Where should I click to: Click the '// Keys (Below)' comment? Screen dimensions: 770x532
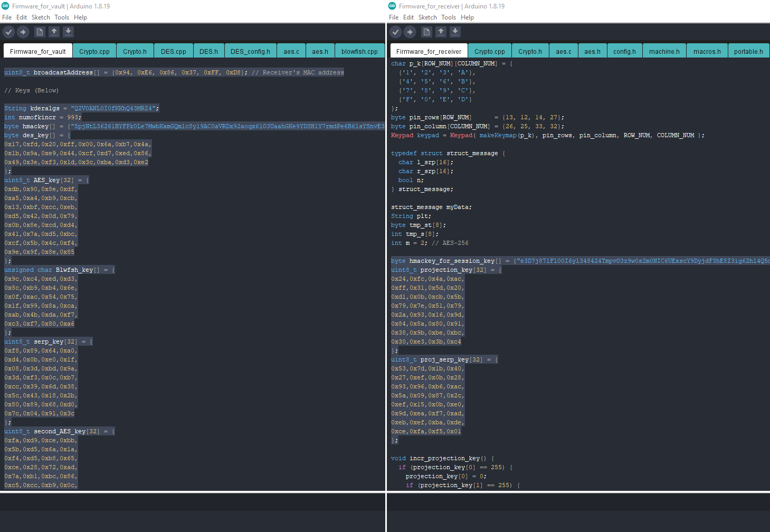pos(32,90)
